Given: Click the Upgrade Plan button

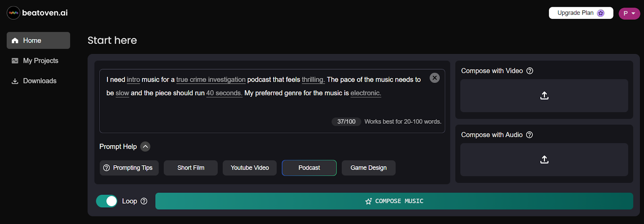Looking at the screenshot, I should pyautogui.click(x=581, y=13).
